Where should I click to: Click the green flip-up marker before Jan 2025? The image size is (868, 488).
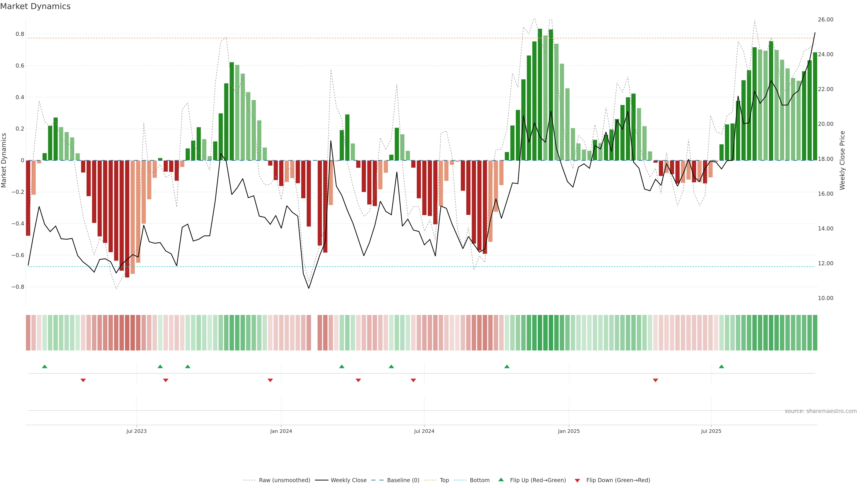point(507,366)
